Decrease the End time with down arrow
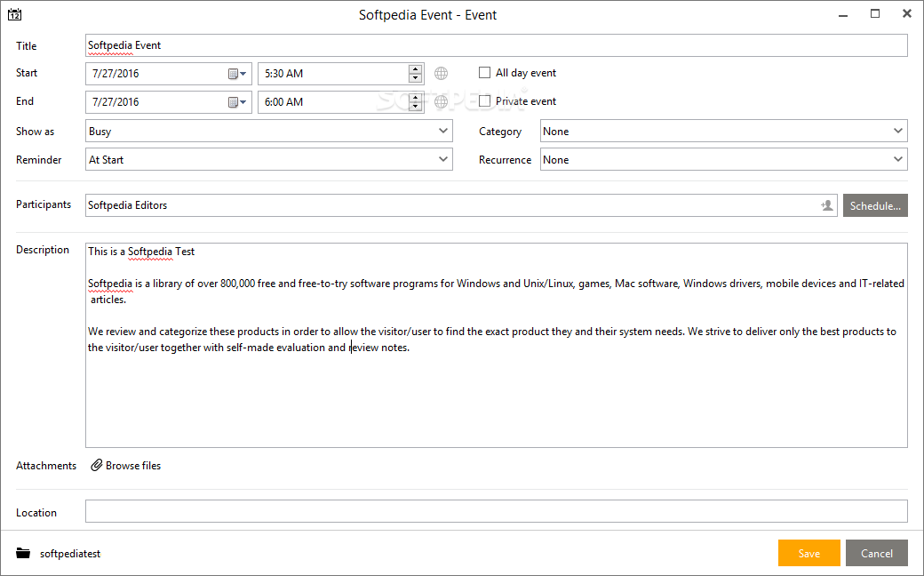This screenshot has height=576, width=924. point(416,106)
